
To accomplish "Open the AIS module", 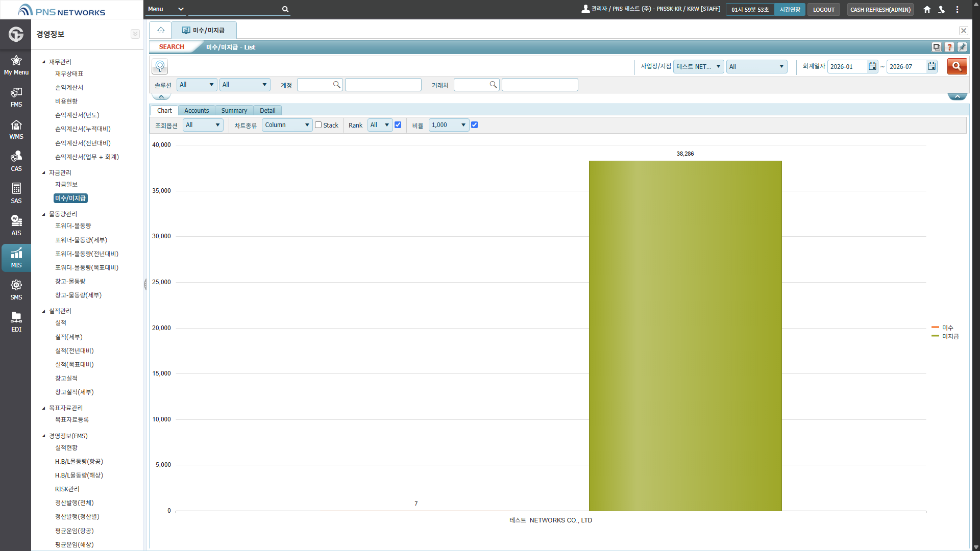I will pyautogui.click(x=16, y=226).
